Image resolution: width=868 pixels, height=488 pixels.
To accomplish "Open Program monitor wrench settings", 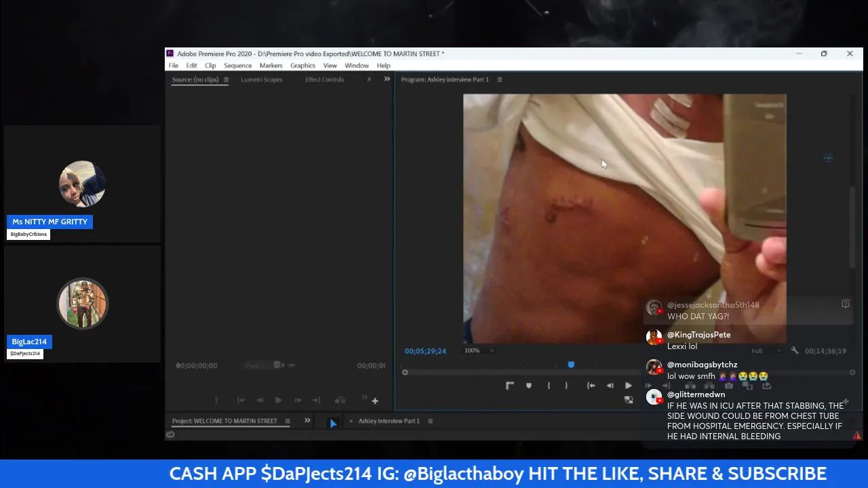I will (x=795, y=351).
